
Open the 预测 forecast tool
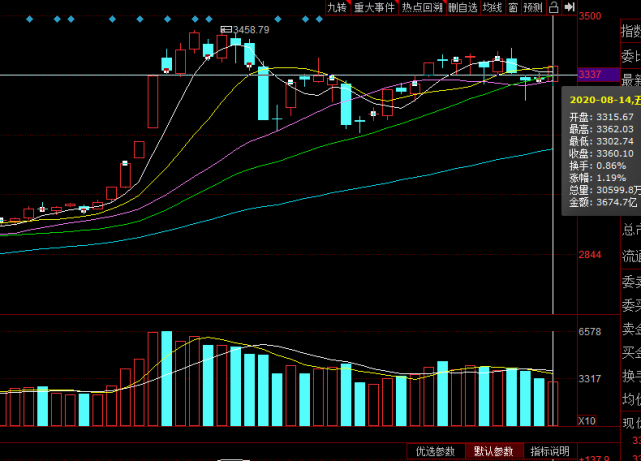click(533, 7)
